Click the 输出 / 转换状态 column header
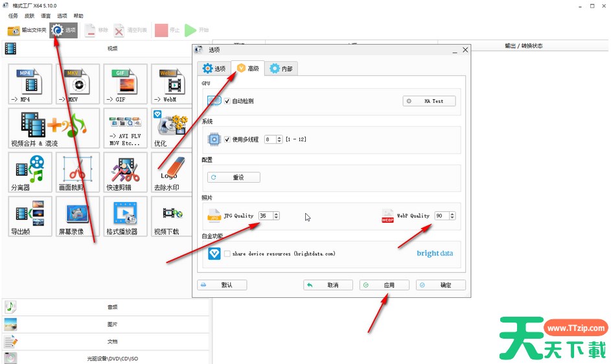Screen dimensions: 611x364 tap(524, 46)
